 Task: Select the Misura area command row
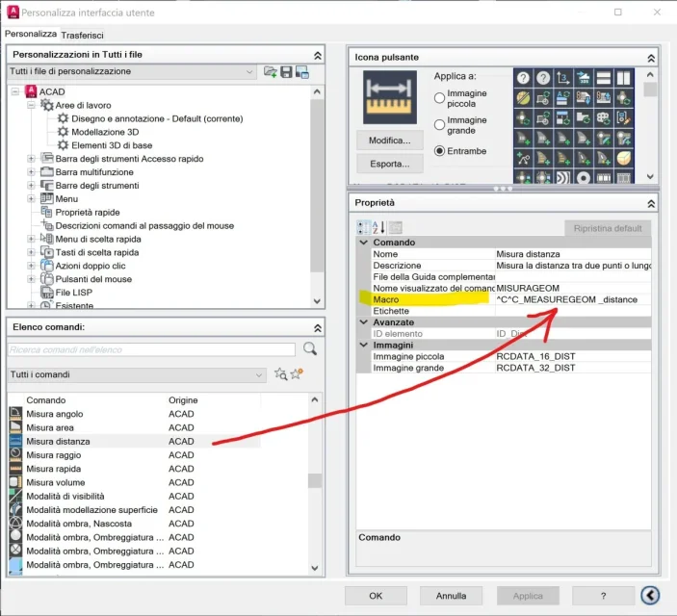(x=134, y=427)
